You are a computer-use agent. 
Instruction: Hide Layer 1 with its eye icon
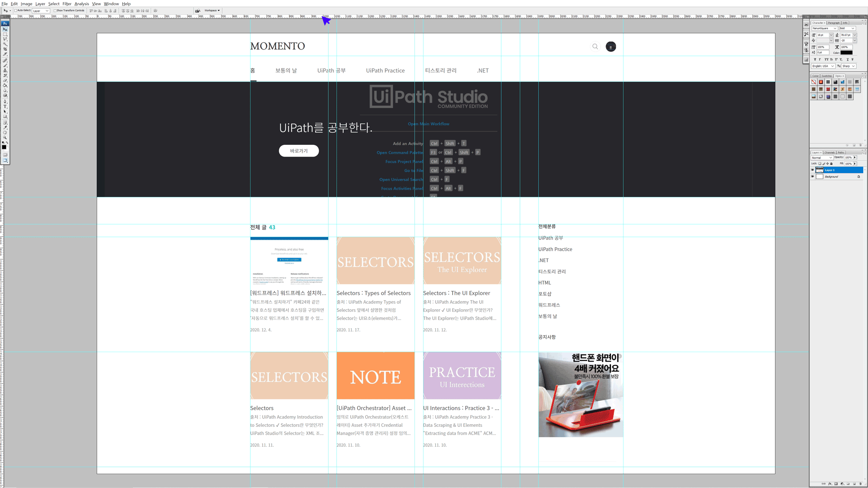pos(812,170)
